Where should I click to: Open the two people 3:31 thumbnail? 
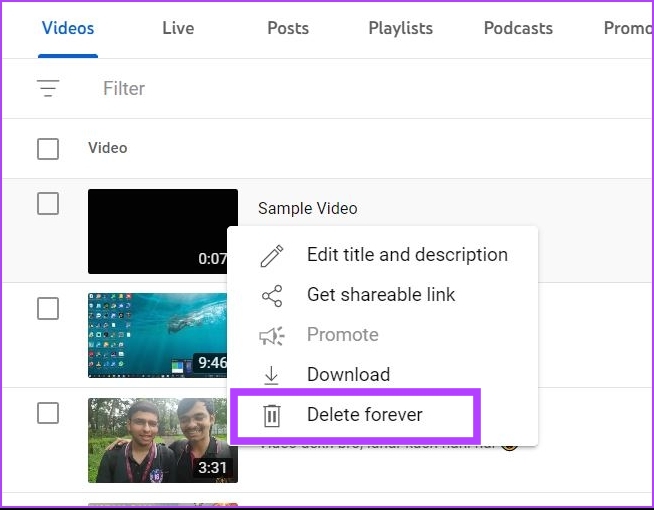[162, 440]
